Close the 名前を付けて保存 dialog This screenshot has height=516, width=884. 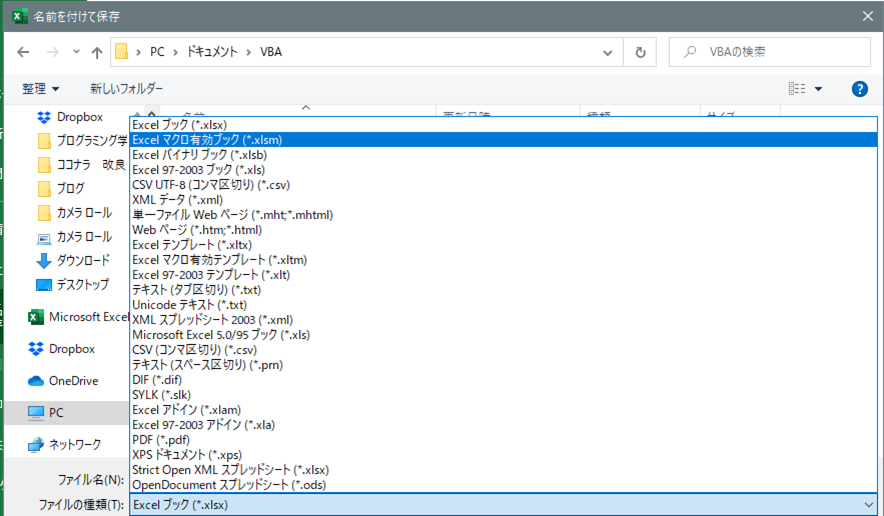pyautogui.click(x=868, y=16)
